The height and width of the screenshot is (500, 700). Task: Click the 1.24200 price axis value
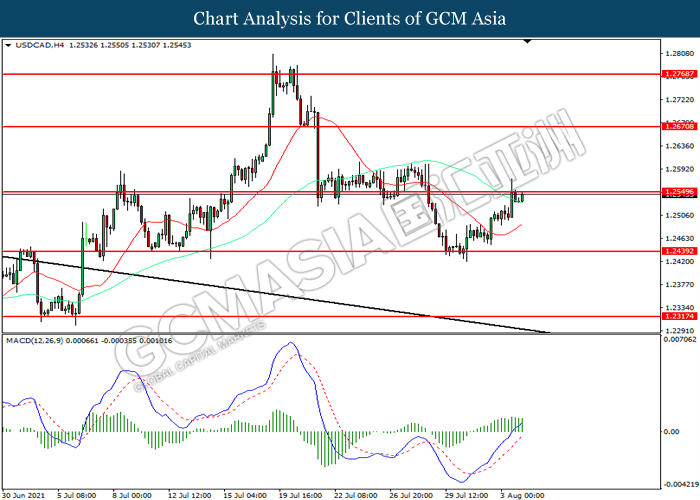coord(679,261)
